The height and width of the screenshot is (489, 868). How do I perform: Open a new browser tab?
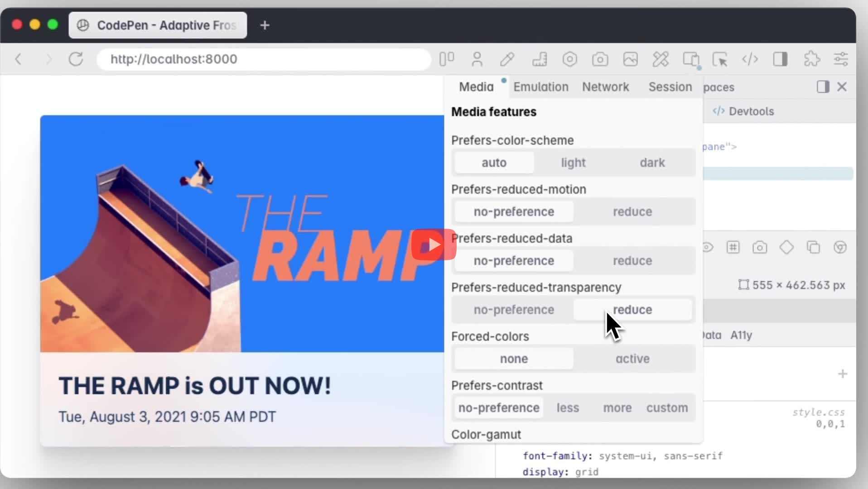(265, 25)
